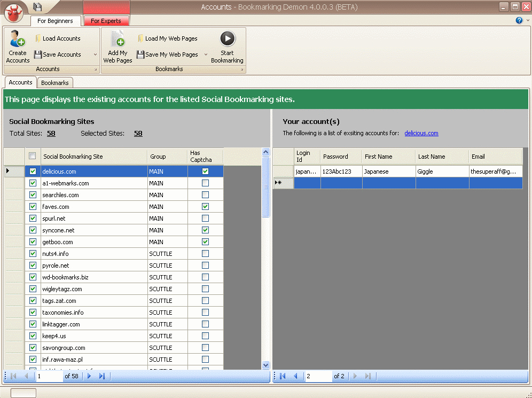Click the Create Accounts icon
Screen dimensions: 532x398
point(17,38)
